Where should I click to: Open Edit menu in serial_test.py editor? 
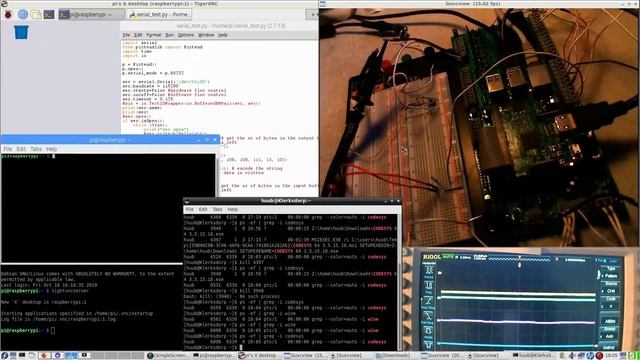coord(138,35)
